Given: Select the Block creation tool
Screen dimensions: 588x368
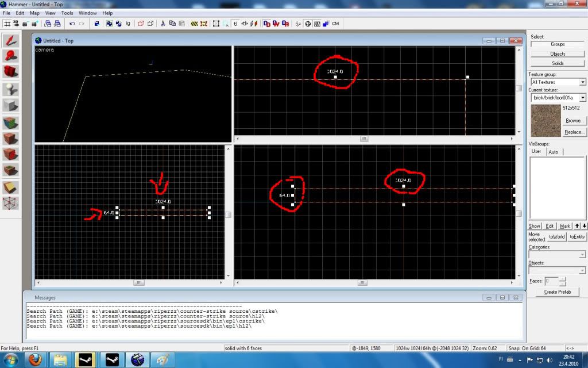Looking at the screenshot, I should 10,105.
